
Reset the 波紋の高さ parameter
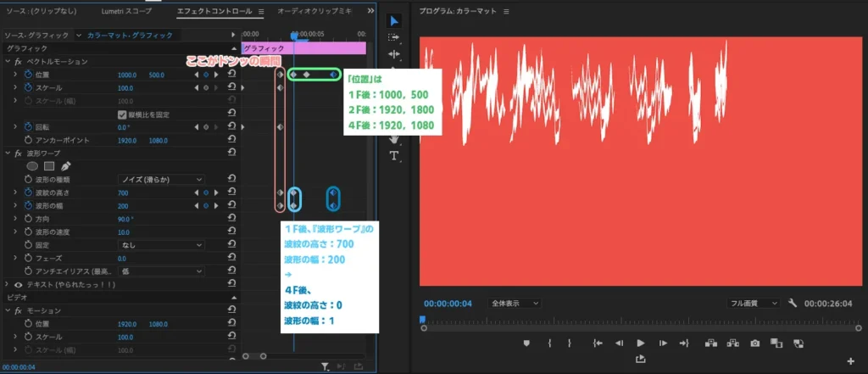point(232,193)
